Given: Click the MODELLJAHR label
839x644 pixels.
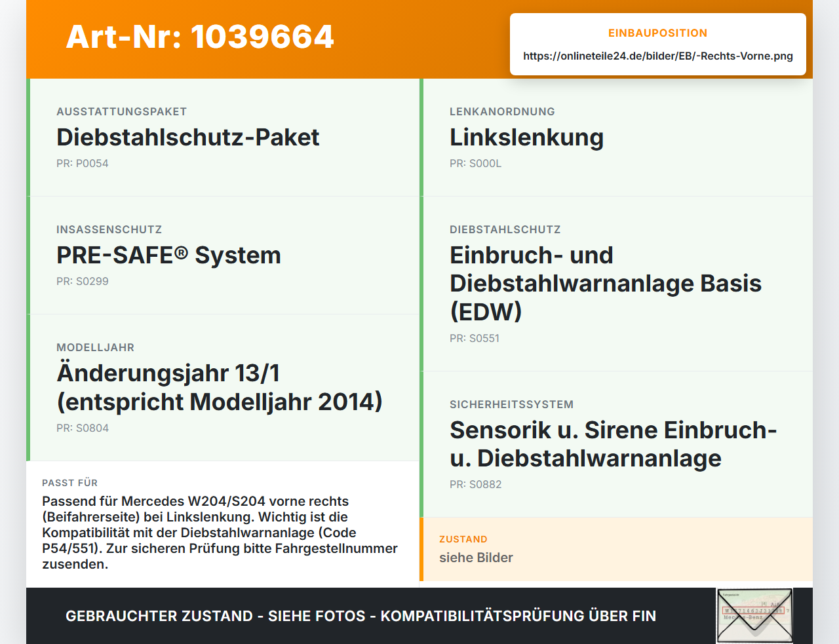Looking at the screenshot, I should 96,348.
